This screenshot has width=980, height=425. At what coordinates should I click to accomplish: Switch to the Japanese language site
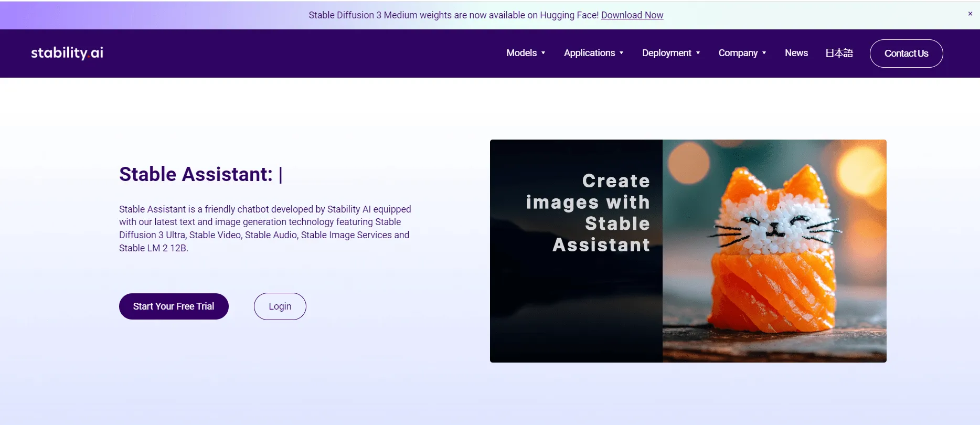coord(839,53)
